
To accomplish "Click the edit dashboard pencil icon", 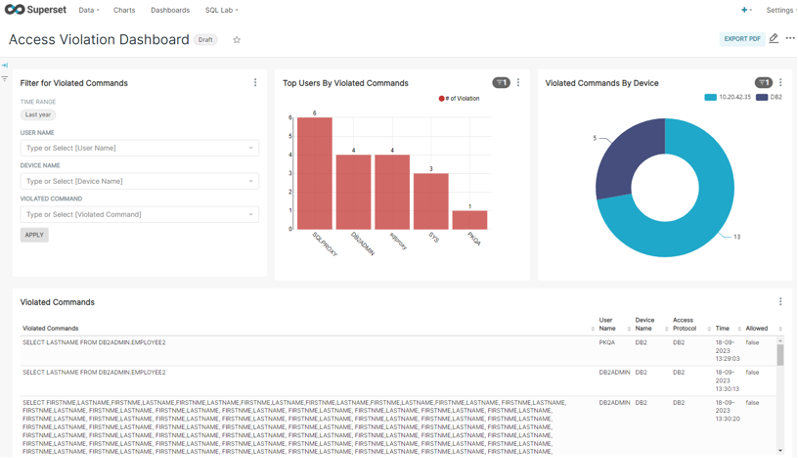I will tap(773, 39).
